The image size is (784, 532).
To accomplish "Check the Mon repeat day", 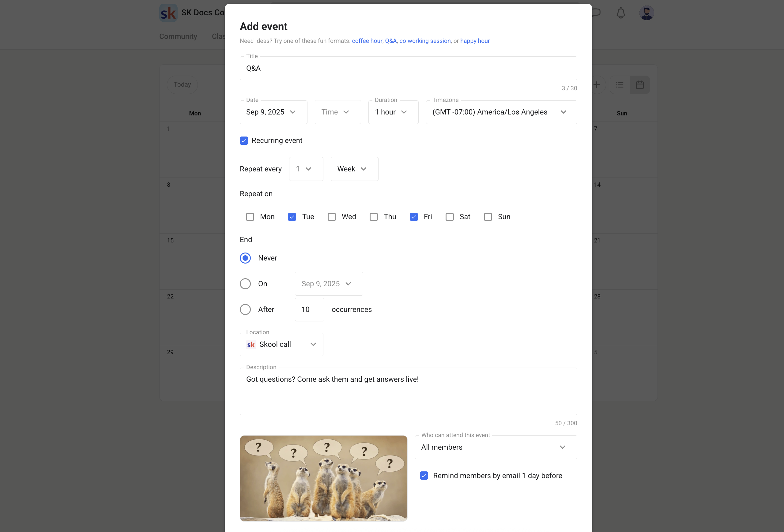I will point(250,217).
